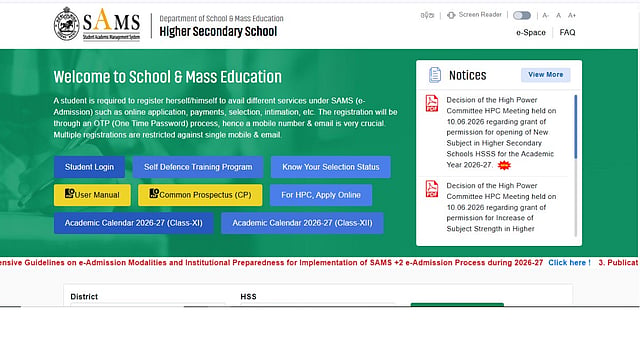640x360 pixels.
Task: Toggle the dark mode switch in header
Action: point(522,16)
